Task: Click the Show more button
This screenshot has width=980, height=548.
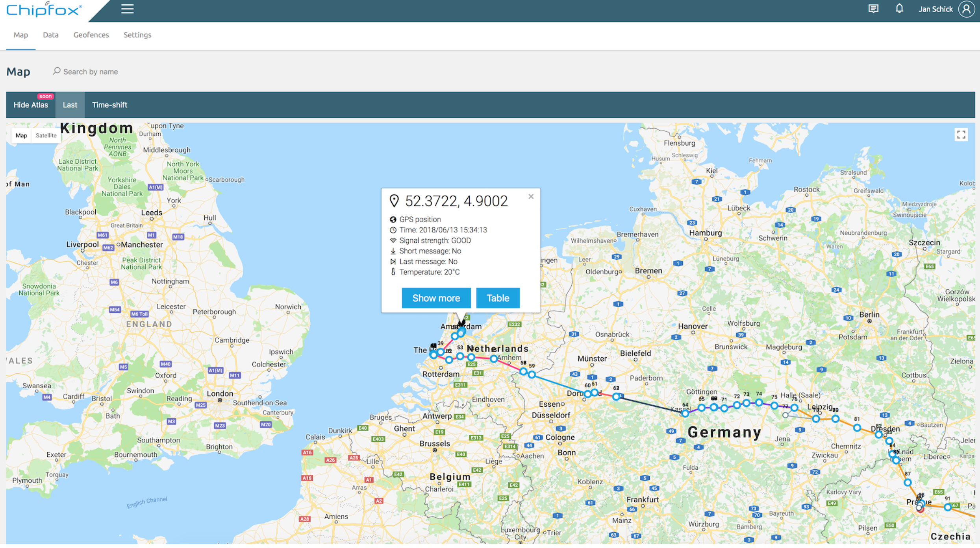Action: 436,298
